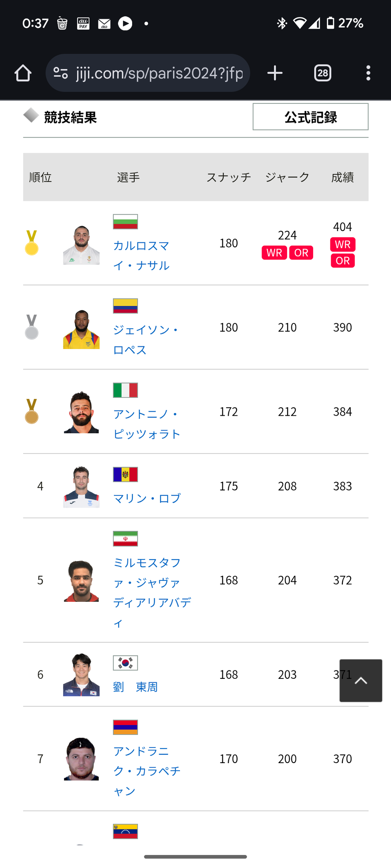Tap the bronze medal icon
The image size is (391, 868).
point(32,411)
